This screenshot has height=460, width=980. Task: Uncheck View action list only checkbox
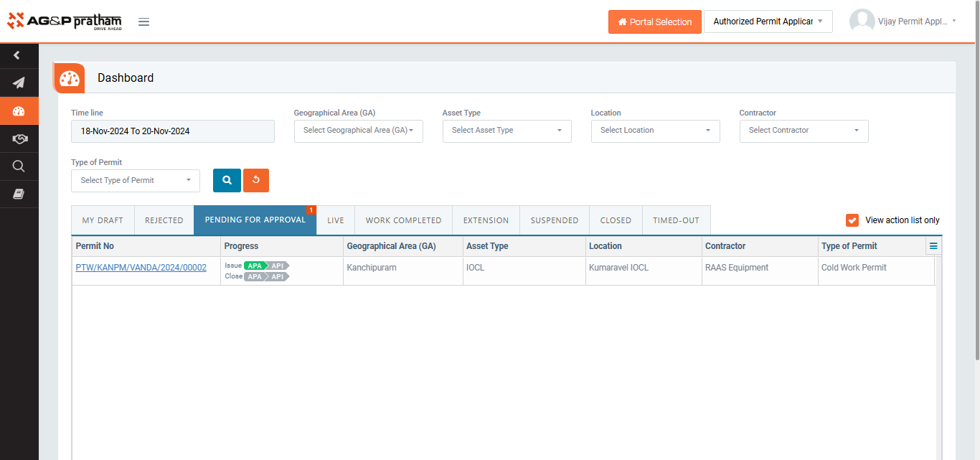click(x=852, y=220)
